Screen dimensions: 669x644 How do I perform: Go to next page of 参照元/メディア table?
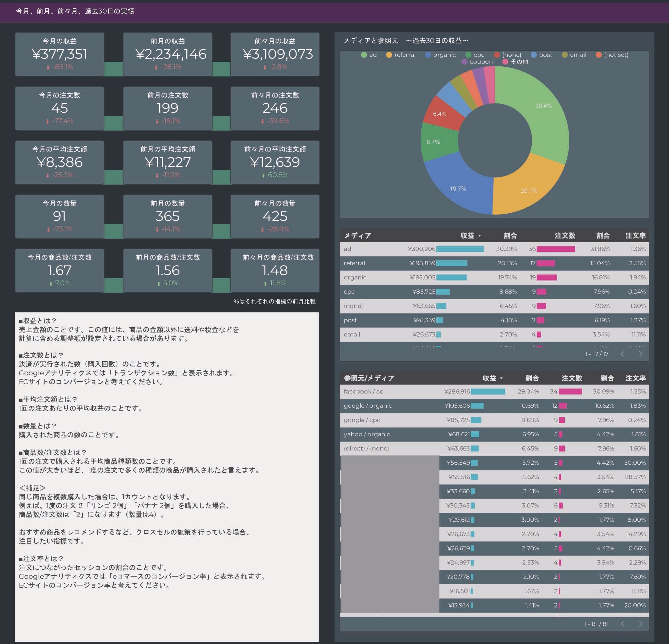(x=640, y=624)
